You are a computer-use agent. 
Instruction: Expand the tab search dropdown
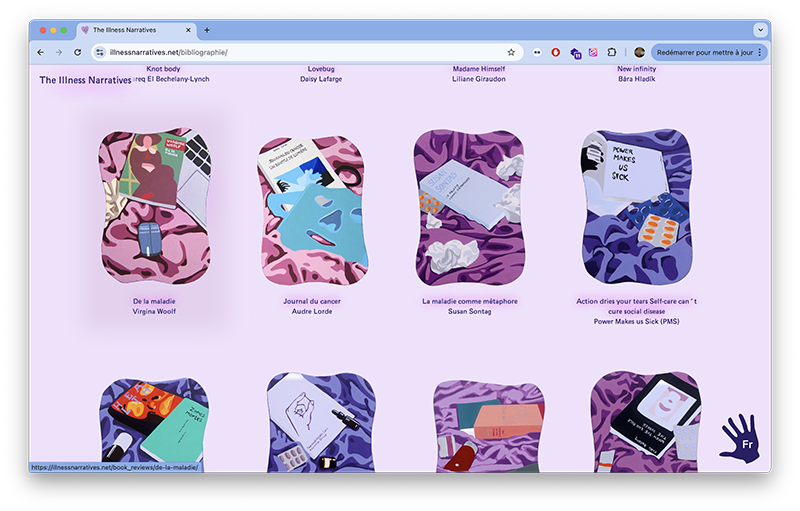760,30
